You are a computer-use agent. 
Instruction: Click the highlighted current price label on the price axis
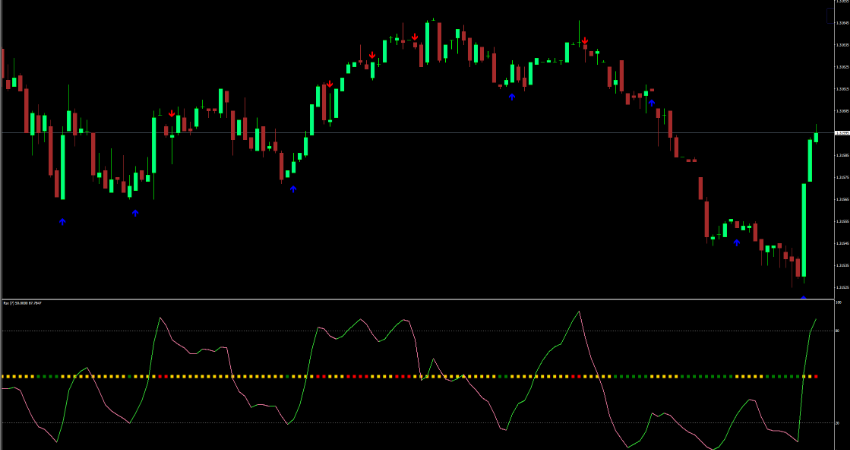(842, 133)
